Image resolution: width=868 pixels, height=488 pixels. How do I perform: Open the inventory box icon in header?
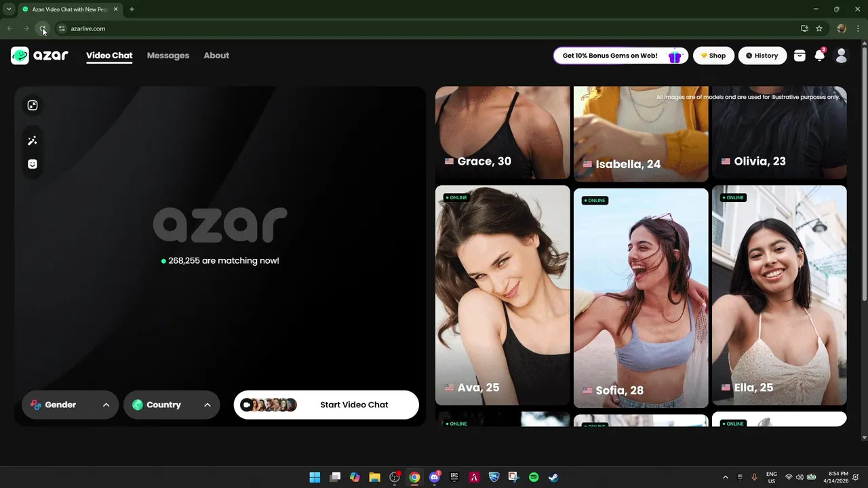[800, 56]
